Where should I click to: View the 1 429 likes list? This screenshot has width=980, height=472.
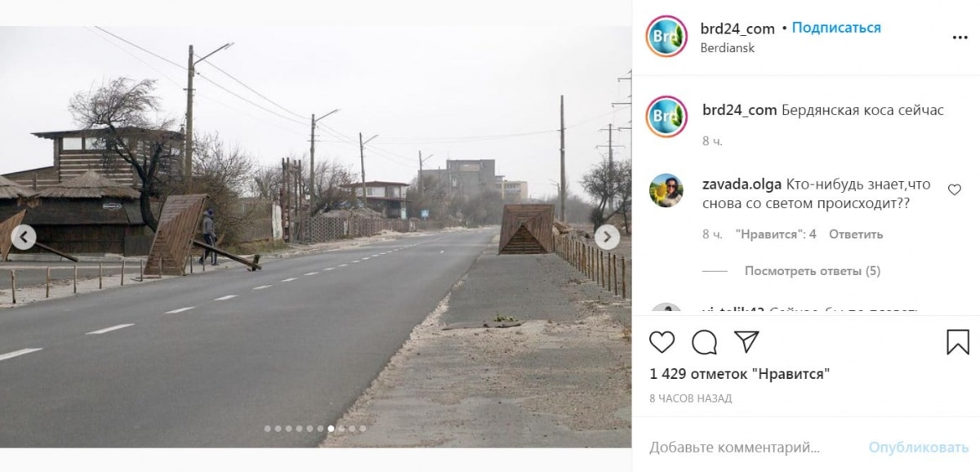point(740,374)
